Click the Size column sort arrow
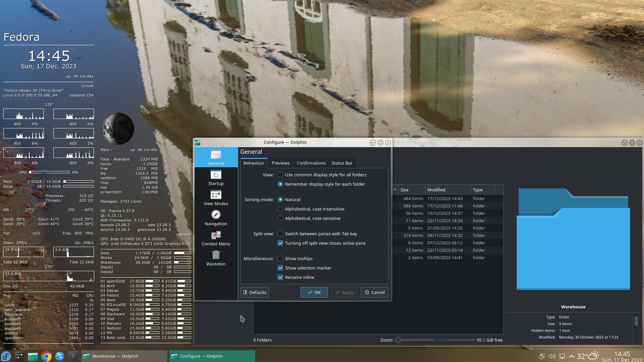 pyautogui.click(x=395, y=190)
